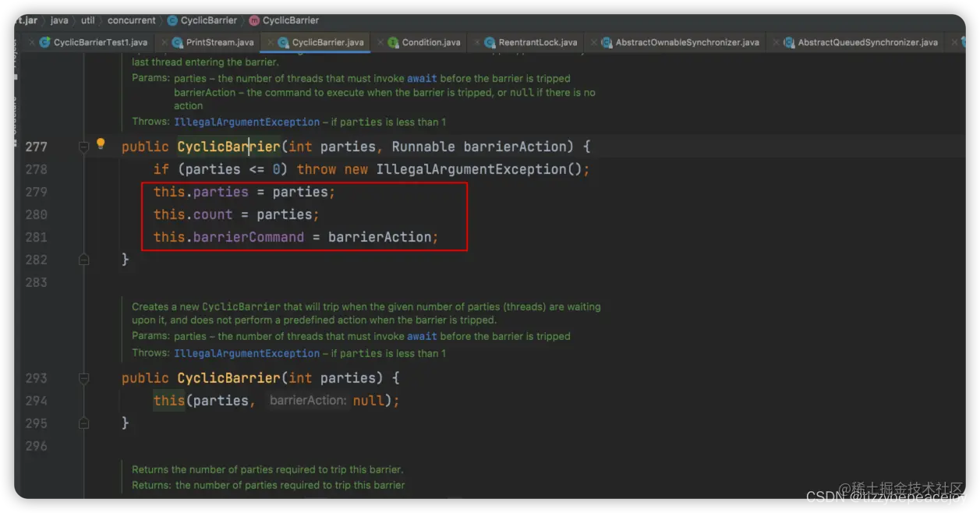
Task: Click the CyclicBarrier.java tab class icon
Action: [284, 43]
